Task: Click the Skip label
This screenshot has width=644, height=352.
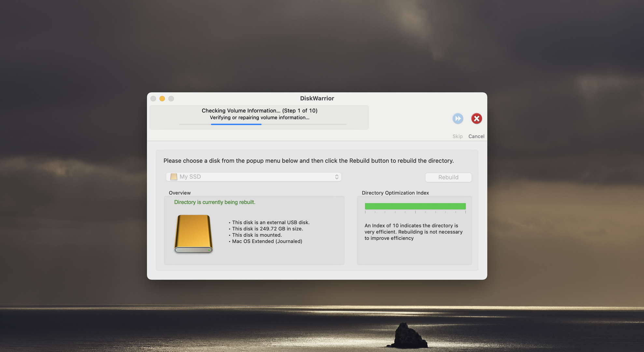Action: tap(457, 136)
